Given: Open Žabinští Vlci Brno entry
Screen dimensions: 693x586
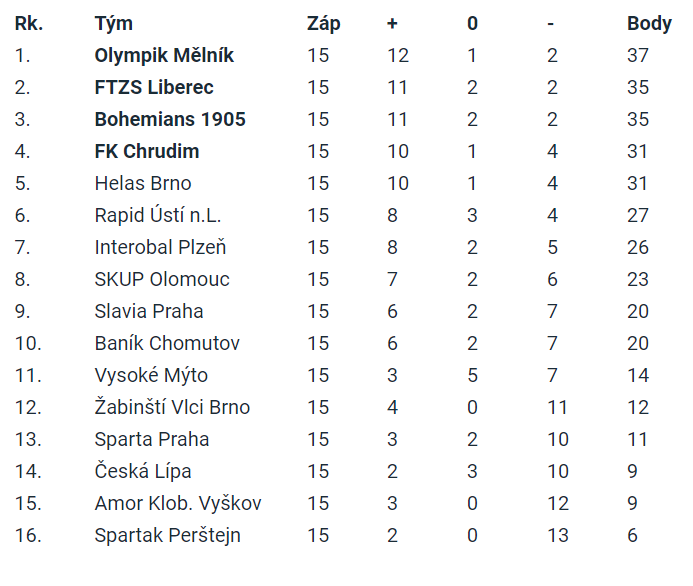Looking at the screenshot, I should point(172,407).
